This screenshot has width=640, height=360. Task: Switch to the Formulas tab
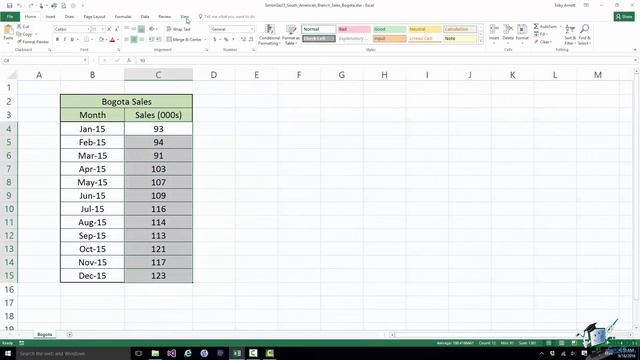coord(123,17)
